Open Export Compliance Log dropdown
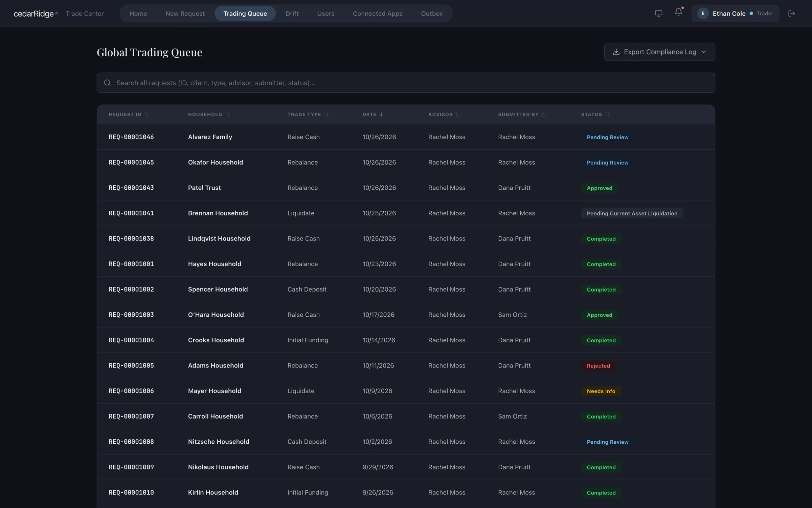The height and width of the screenshot is (508, 812). coord(659,52)
